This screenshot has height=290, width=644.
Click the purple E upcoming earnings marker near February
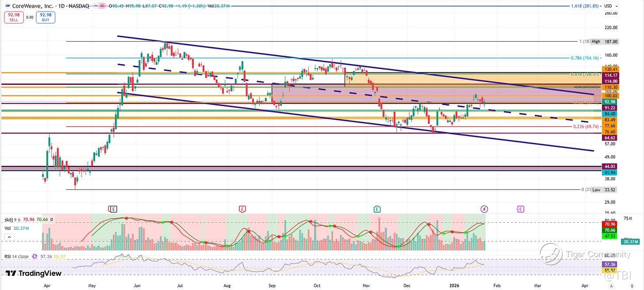tap(520, 209)
